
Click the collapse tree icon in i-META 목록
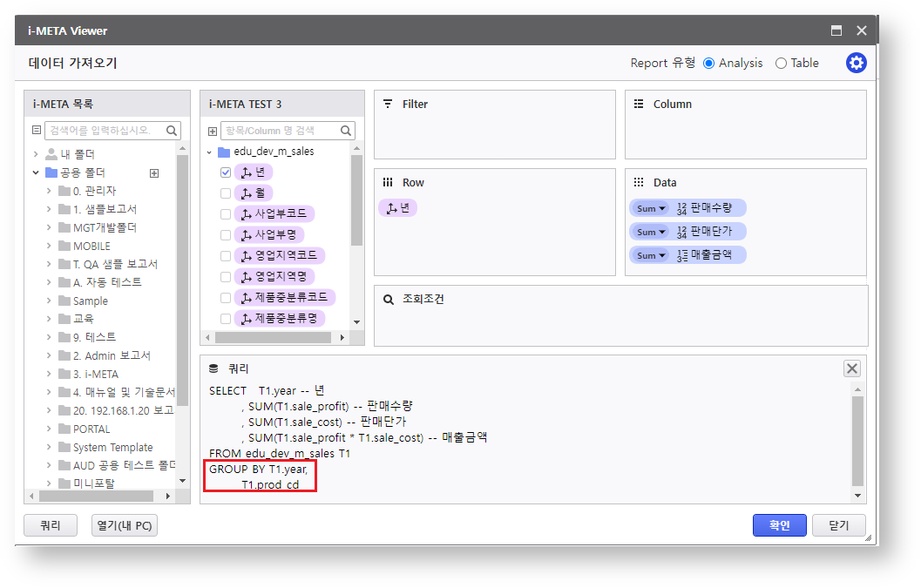pyautogui.click(x=37, y=131)
